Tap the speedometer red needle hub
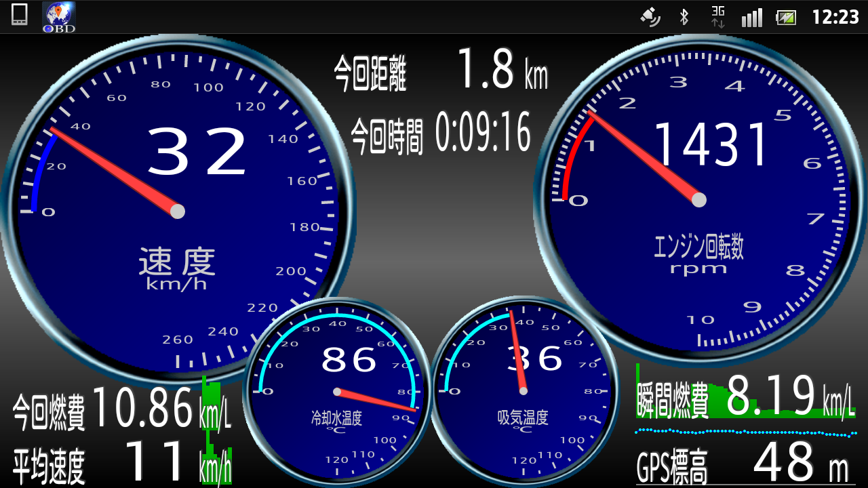 point(178,211)
